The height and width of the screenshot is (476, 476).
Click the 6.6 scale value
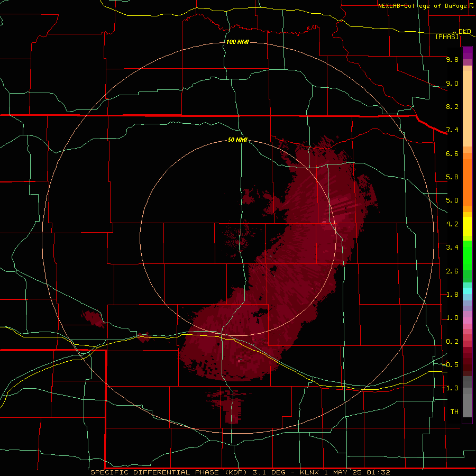pos(452,153)
